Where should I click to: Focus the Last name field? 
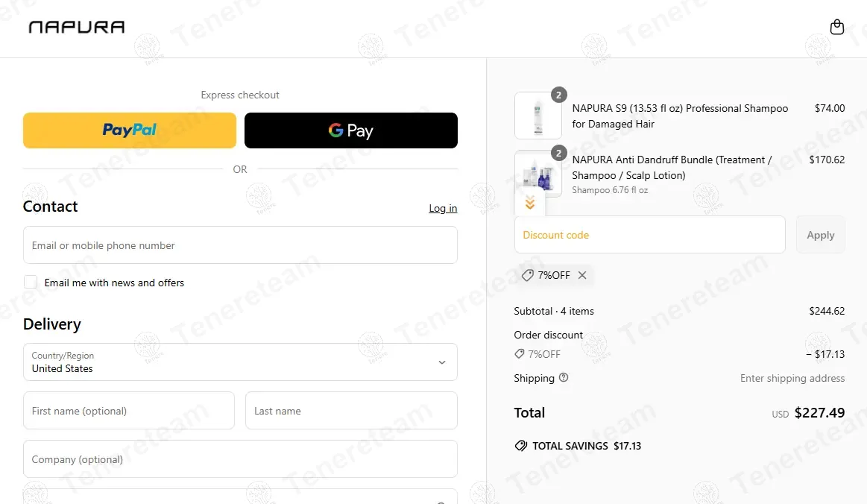[x=351, y=411]
